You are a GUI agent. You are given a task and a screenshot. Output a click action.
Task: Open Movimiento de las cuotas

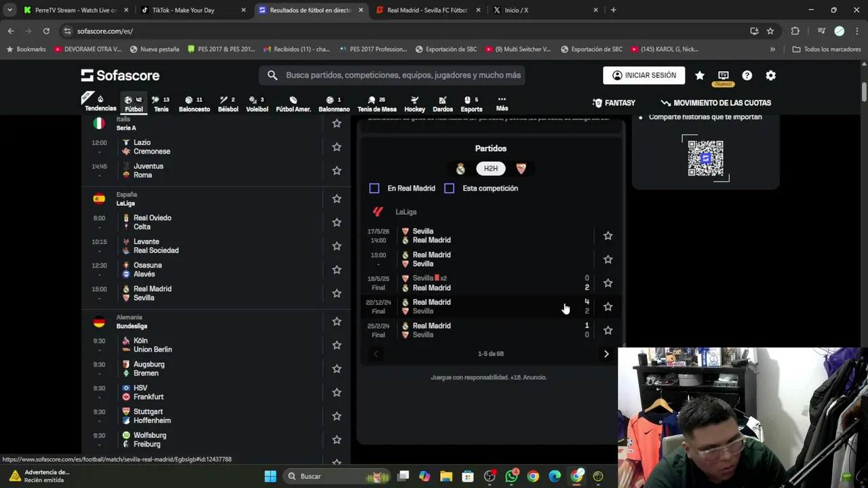(x=715, y=103)
